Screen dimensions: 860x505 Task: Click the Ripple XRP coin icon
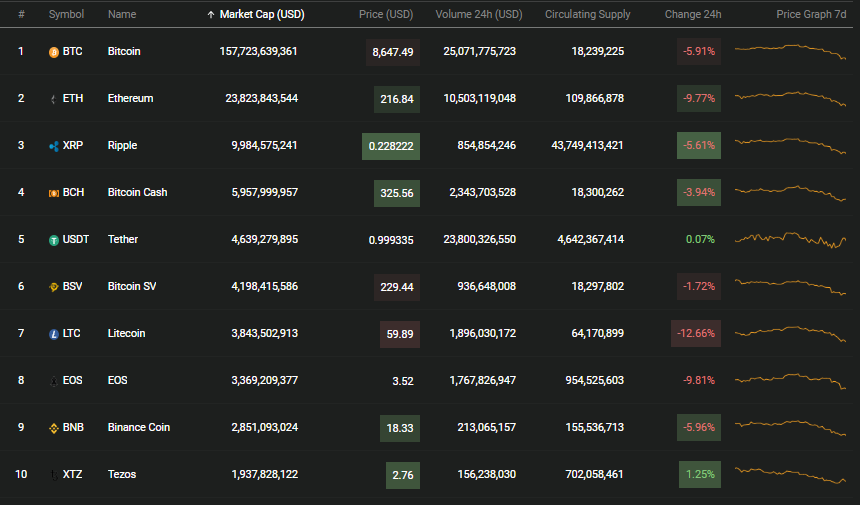pos(54,146)
